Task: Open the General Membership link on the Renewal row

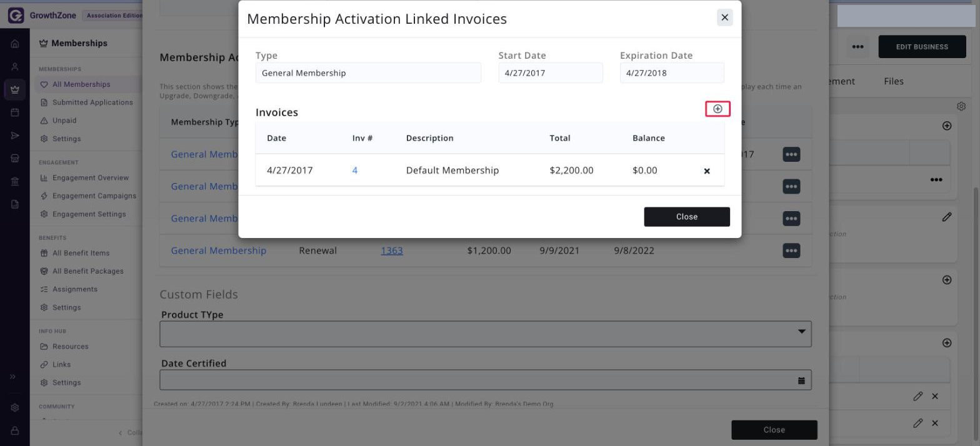Action: pyautogui.click(x=219, y=250)
